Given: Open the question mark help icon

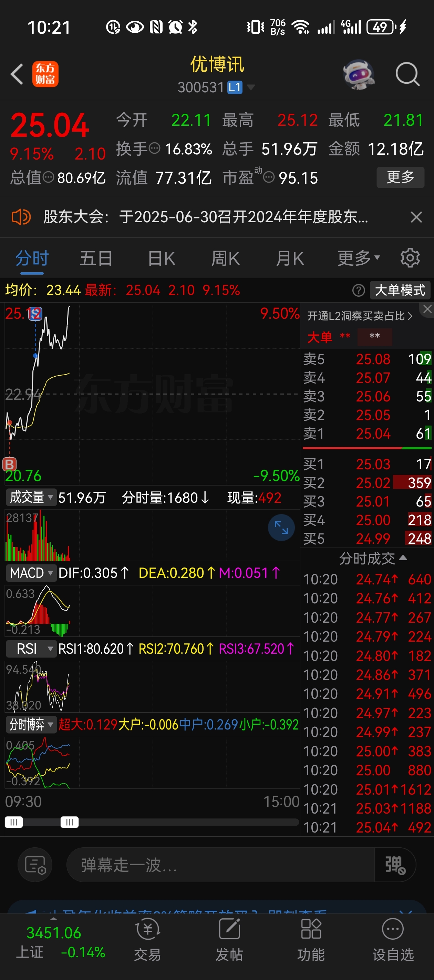Looking at the screenshot, I should pyautogui.click(x=358, y=290).
